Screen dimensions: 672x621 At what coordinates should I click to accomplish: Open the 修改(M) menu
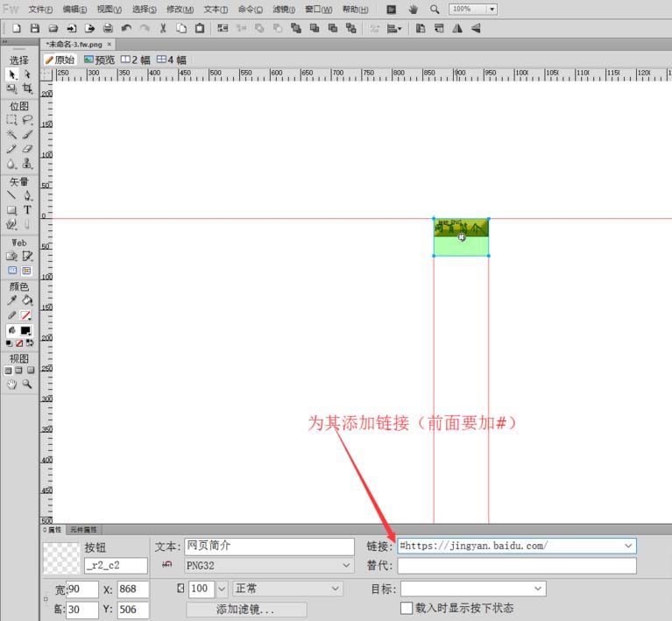pyautogui.click(x=180, y=9)
